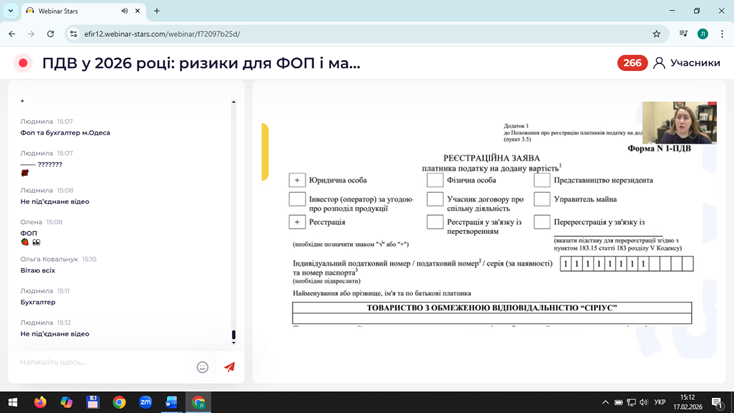Tick the Управитель майна checkbox

click(x=541, y=201)
